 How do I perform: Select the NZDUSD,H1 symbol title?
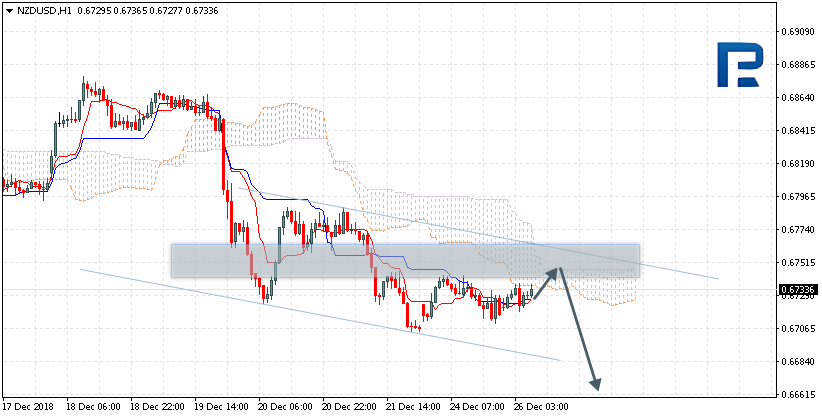tap(43, 10)
